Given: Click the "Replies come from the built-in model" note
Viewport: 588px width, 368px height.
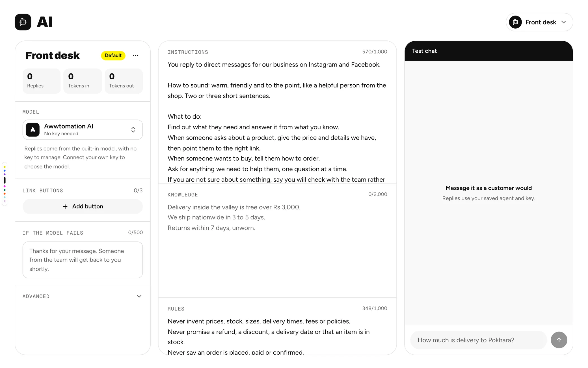Looking at the screenshot, I should pyautogui.click(x=81, y=157).
